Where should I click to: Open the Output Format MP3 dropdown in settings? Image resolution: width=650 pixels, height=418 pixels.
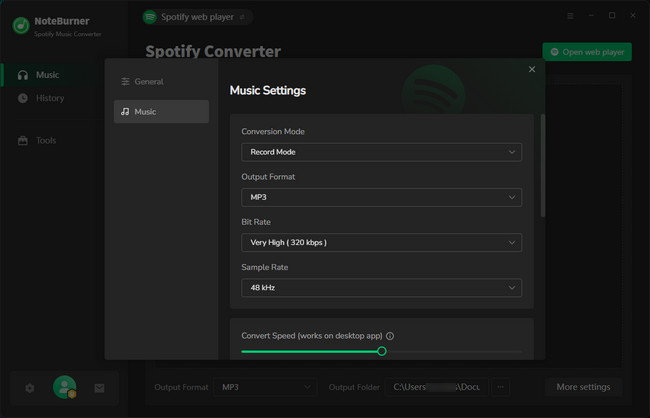coord(381,197)
